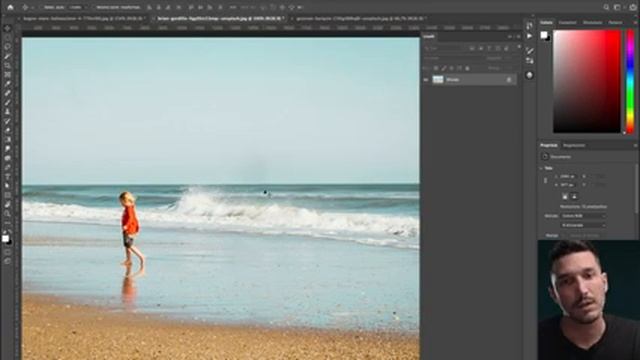Toggle the lock all padlock icon

[x=467, y=68]
